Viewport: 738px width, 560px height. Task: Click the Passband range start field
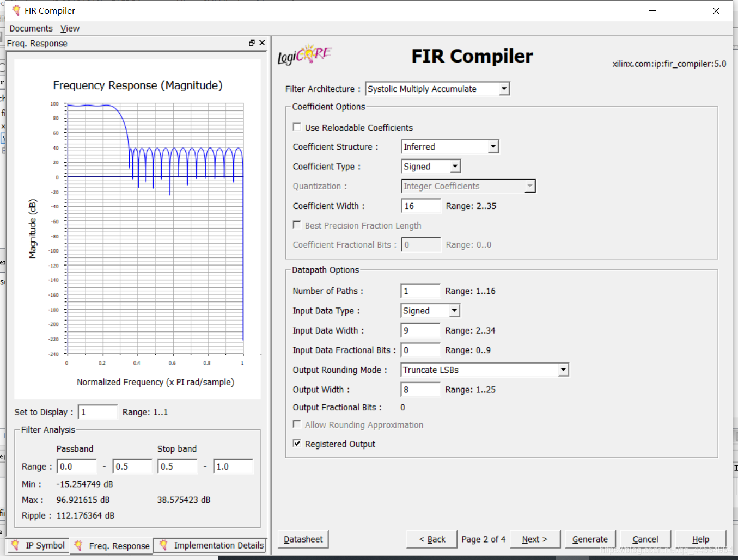tap(77, 466)
